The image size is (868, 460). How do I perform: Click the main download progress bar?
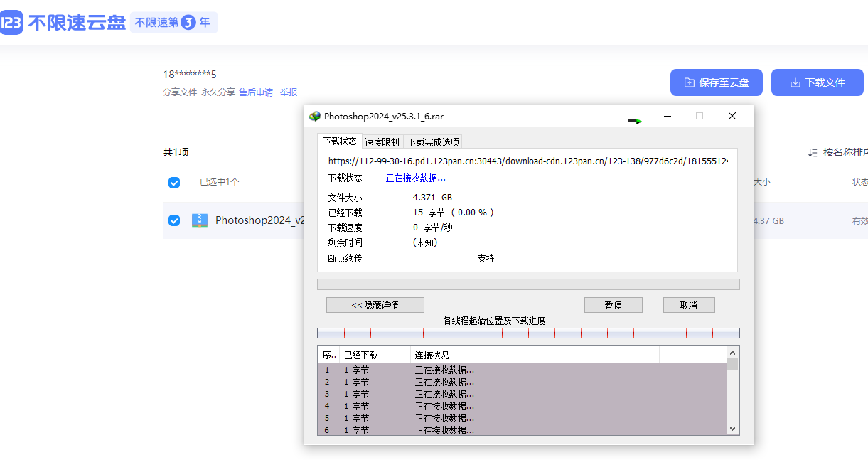pos(528,284)
